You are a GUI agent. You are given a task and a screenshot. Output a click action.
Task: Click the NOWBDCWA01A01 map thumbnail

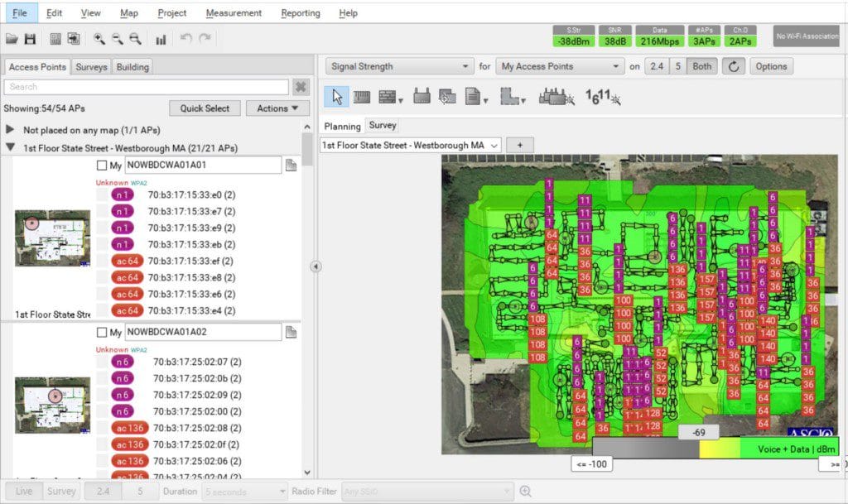(52, 238)
